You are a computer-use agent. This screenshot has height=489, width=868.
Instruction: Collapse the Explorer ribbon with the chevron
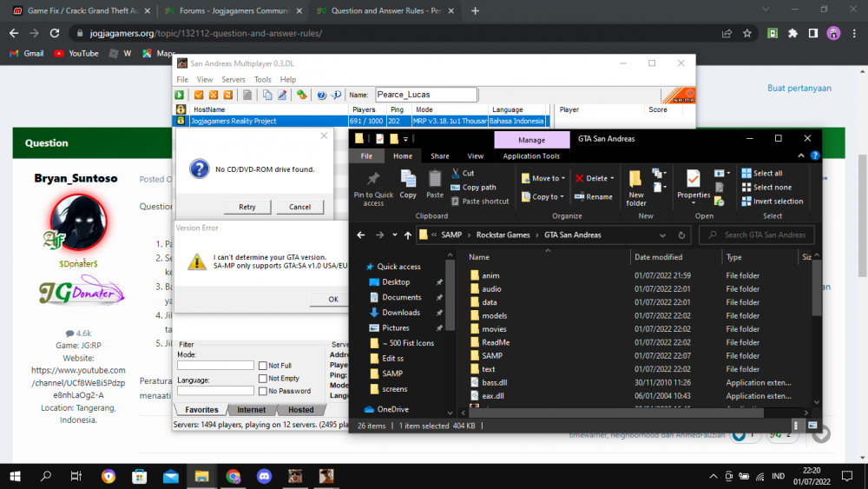pyautogui.click(x=801, y=155)
